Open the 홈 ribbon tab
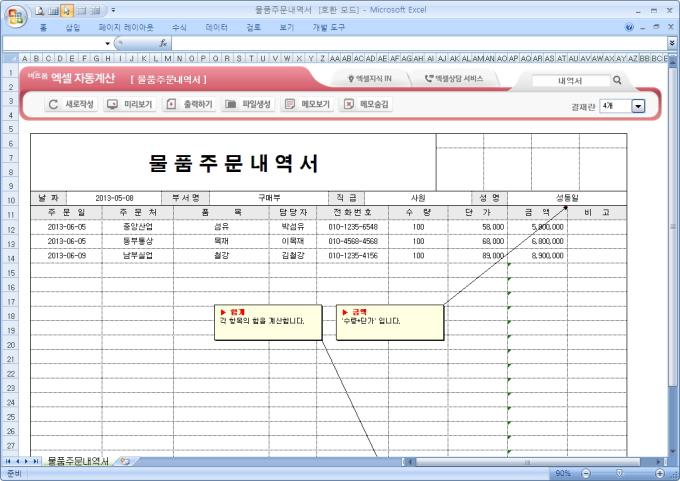 [43, 27]
